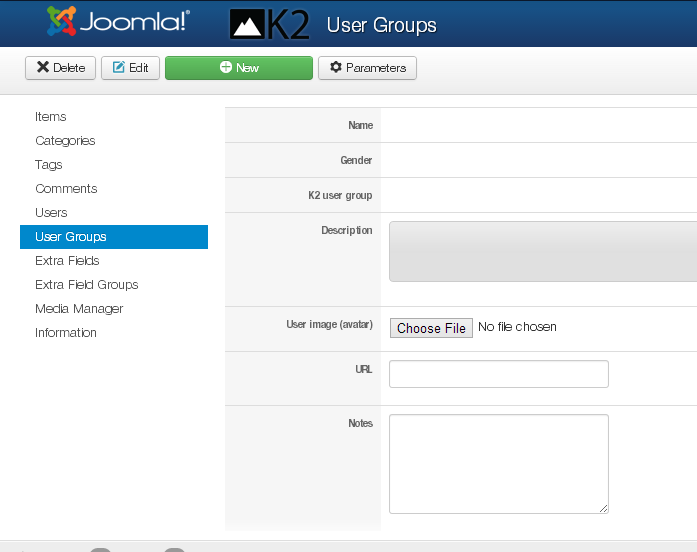The height and width of the screenshot is (552, 697).
Task: Click the Edit pencil icon
Action: (x=118, y=67)
